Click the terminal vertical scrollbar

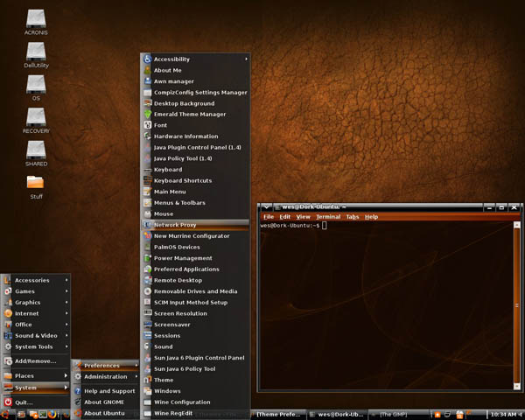tap(517, 305)
